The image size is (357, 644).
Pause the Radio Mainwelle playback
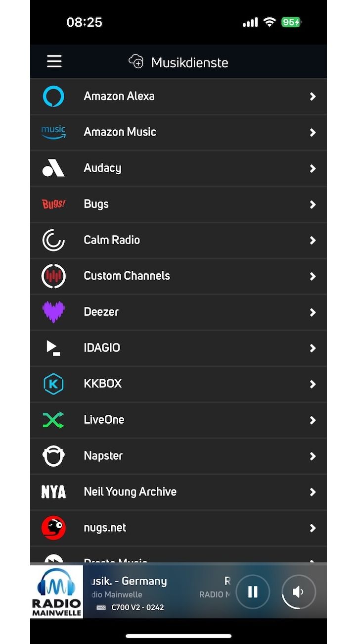tap(253, 592)
